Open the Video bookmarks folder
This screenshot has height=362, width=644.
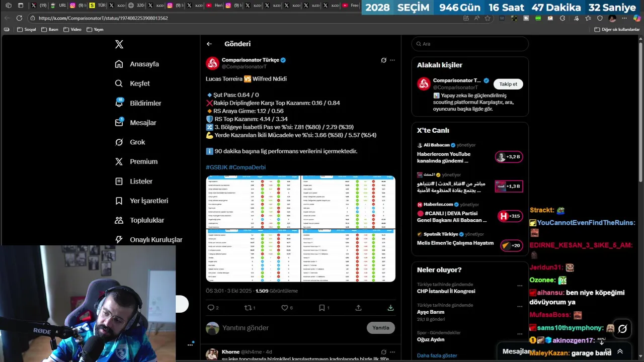(x=72, y=30)
